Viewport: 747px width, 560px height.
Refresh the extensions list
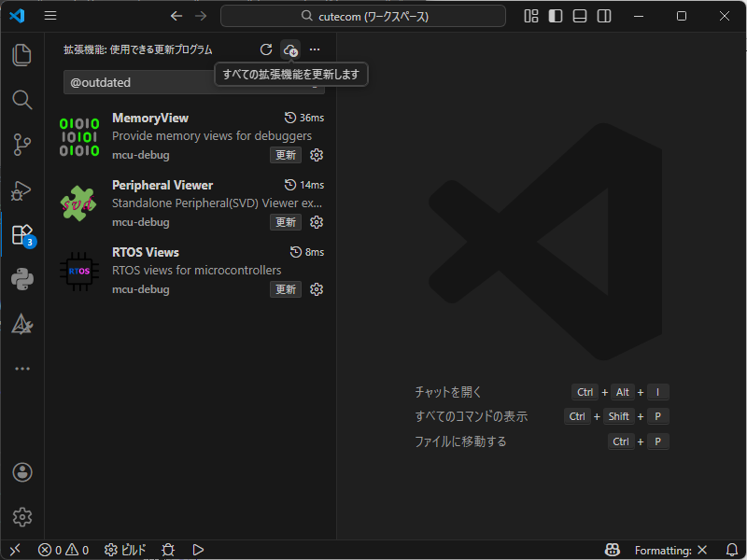pos(266,49)
